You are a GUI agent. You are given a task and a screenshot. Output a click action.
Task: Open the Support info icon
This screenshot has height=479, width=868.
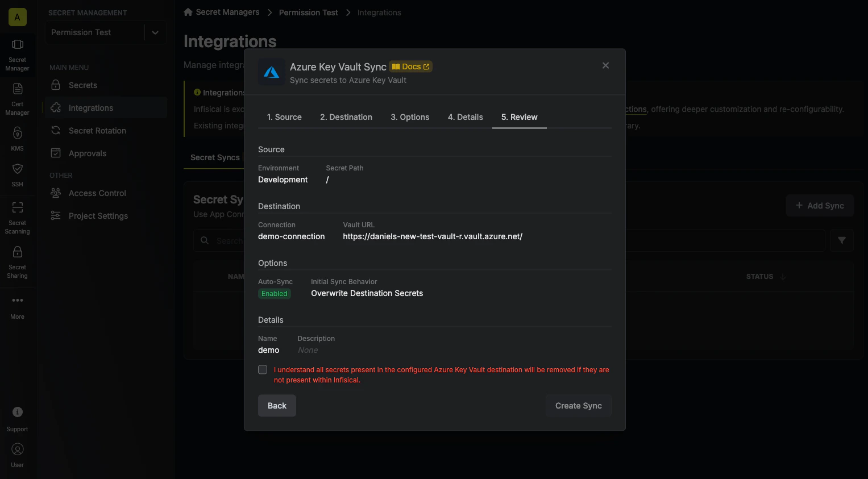[18, 412]
